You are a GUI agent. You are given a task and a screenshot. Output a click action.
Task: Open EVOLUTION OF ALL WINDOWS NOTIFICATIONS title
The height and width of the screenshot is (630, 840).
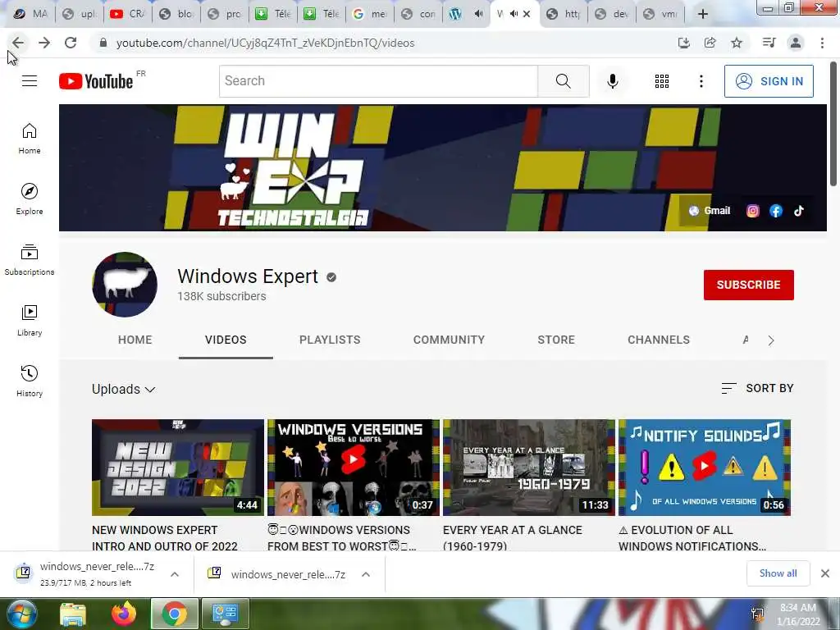(x=692, y=538)
